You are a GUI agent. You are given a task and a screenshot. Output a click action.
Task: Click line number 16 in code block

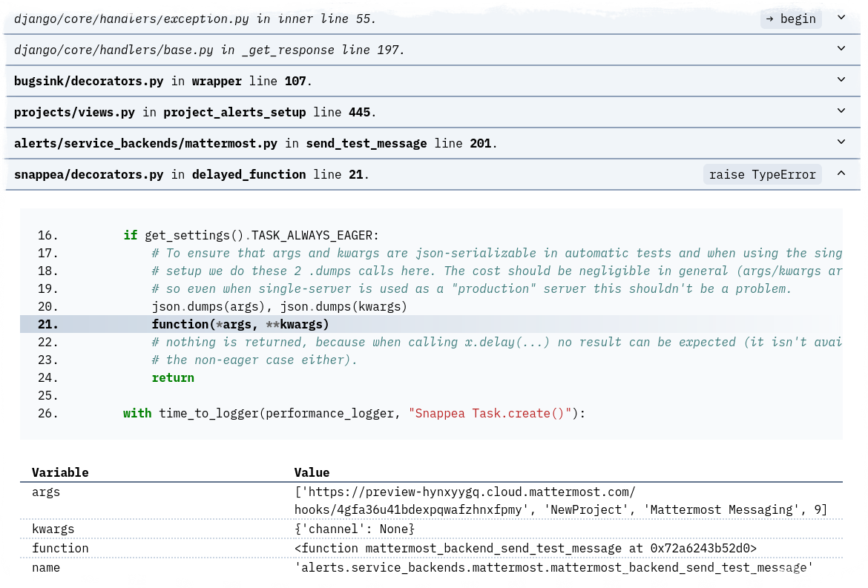tap(47, 235)
